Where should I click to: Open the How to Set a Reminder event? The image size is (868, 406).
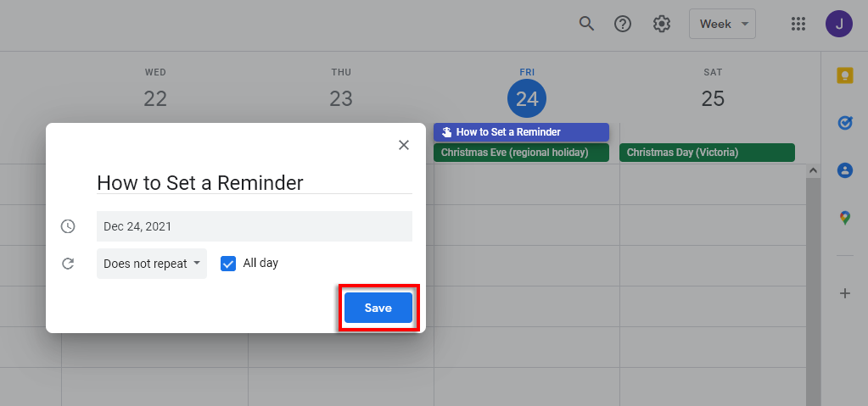point(521,132)
